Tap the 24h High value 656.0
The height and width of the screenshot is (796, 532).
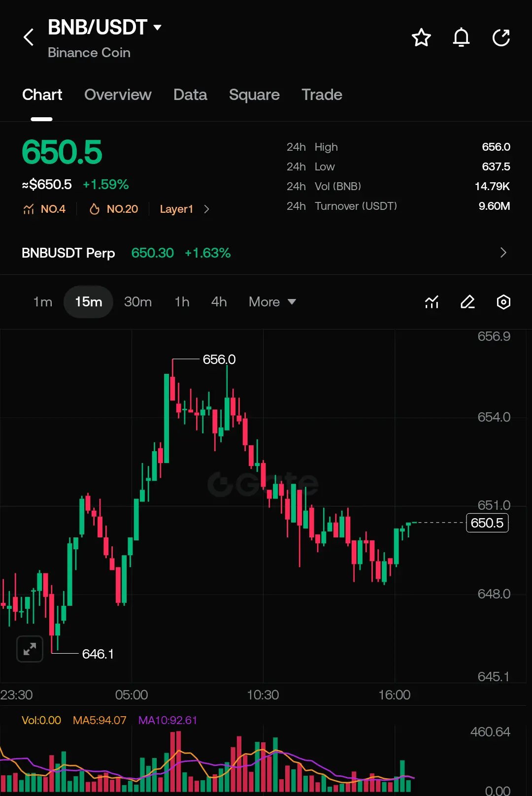pyautogui.click(x=496, y=147)
